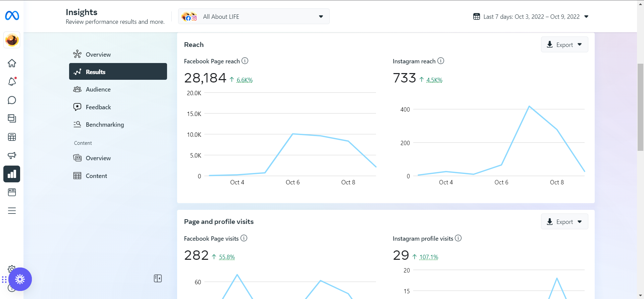This screenshot has height=299, width=644.
Task: Click the Meta logo icon
Action: pos(12,15)
